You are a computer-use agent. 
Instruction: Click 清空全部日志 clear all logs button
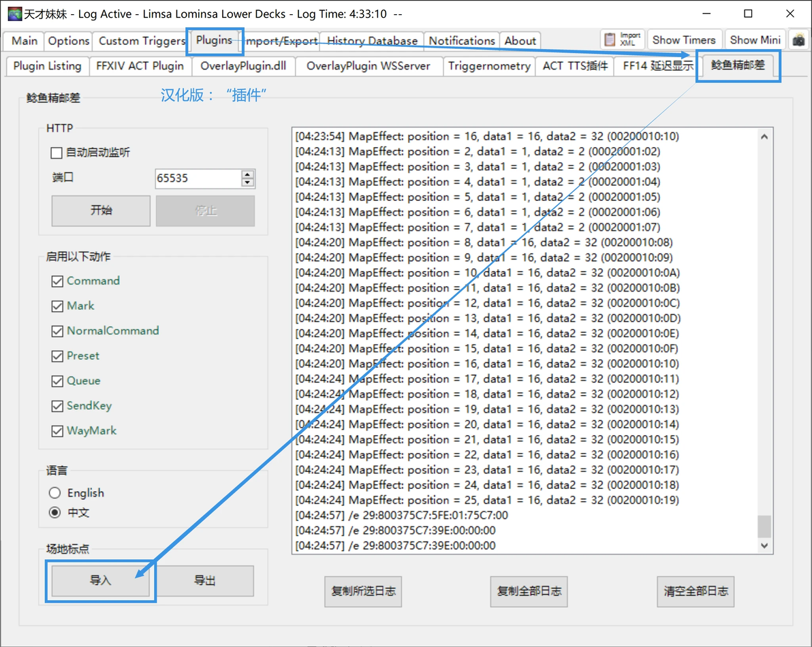pyautogui.click(x=696, y=592)
